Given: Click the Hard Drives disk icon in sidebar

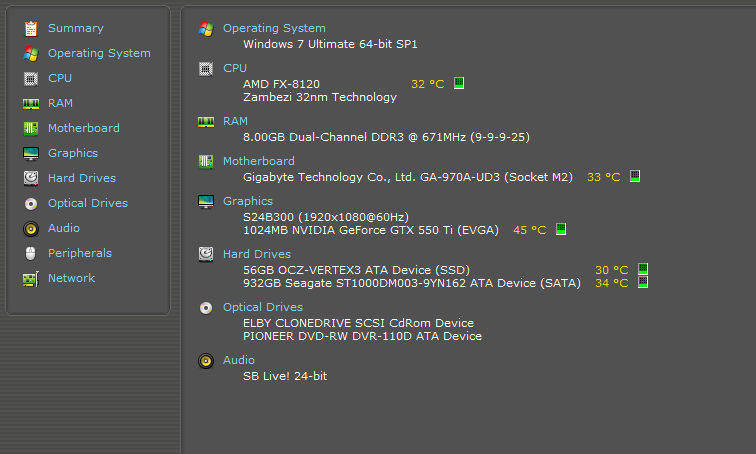Looking at the screenshot, I should [x=31, y=178].
